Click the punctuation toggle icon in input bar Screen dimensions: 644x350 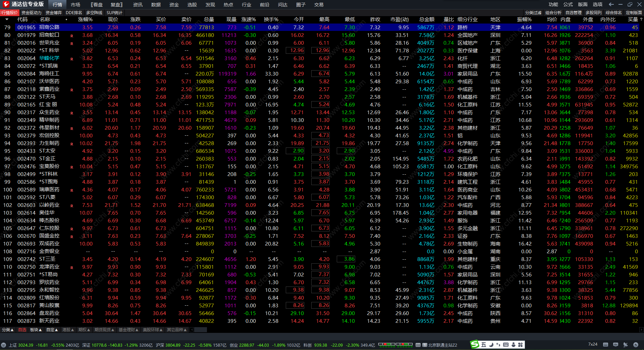point(498,345)
